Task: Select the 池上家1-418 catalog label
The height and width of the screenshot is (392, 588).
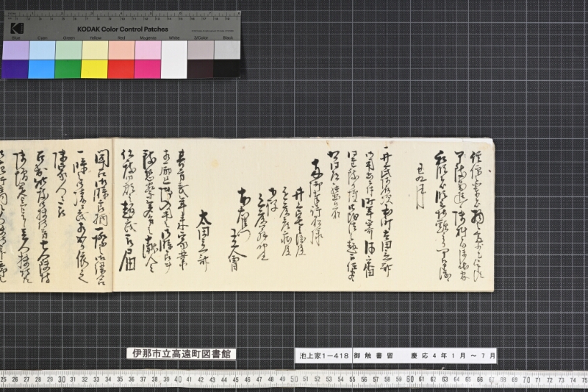Action: 323,356
